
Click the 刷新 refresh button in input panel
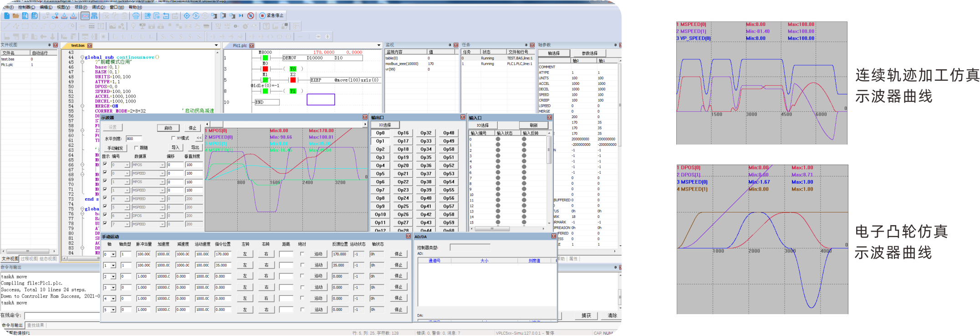click(534, 125)
